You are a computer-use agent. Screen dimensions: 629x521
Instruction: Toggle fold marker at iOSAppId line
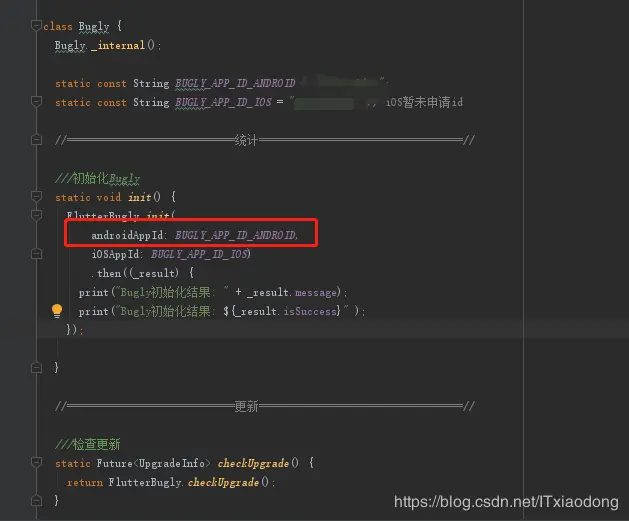(x=36, y=253)
